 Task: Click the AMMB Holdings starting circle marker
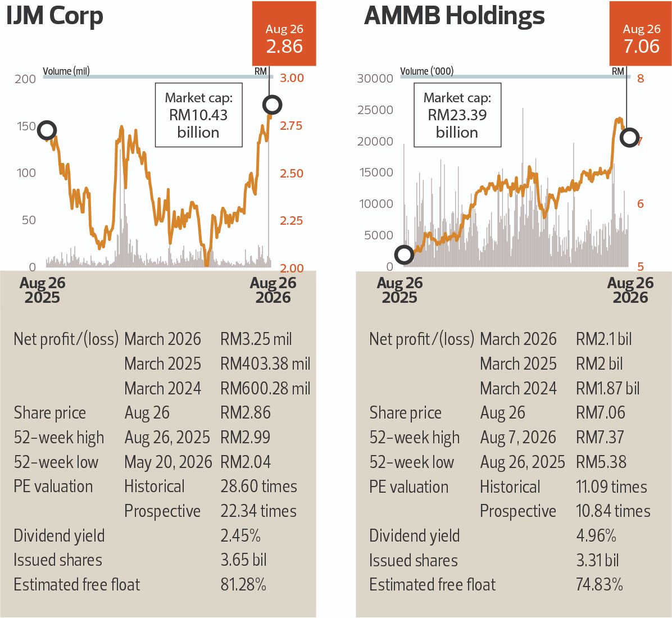tap(404, 255)
